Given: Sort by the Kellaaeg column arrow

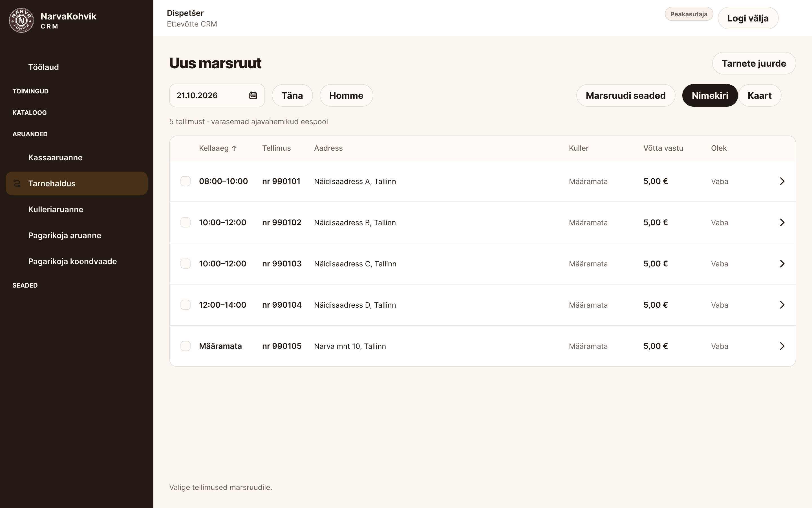Looking at the screenshot, I should (x=234, y=148).
